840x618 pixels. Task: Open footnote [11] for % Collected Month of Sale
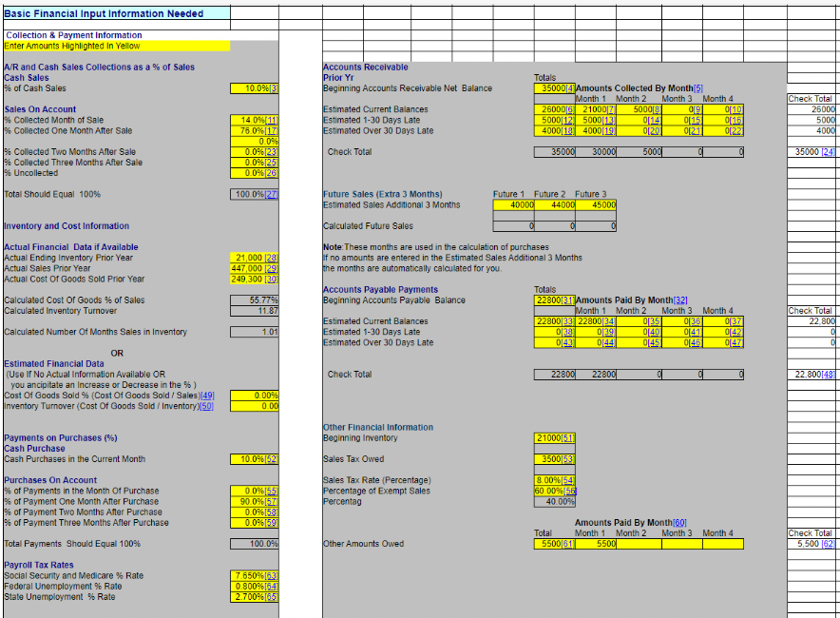pyautogui.click(x=272, y=120)
